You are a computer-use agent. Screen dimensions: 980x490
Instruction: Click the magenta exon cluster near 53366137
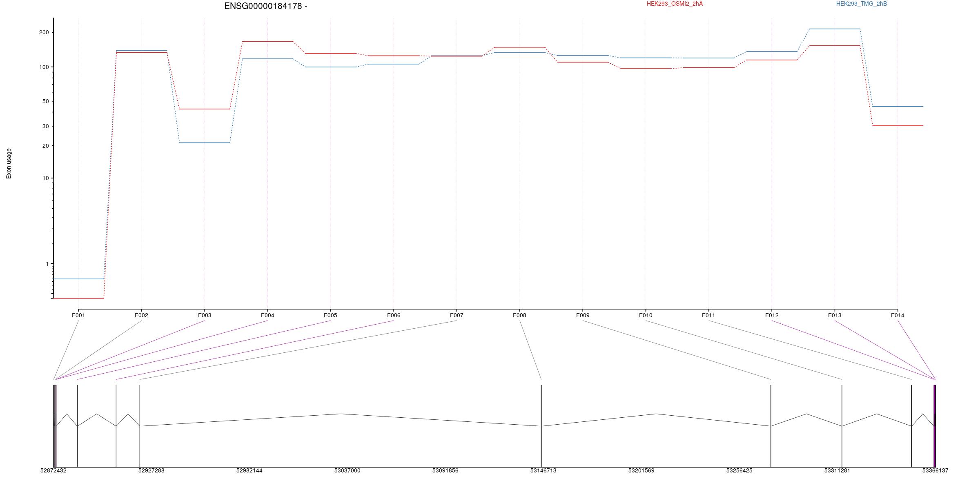[934, 426]
